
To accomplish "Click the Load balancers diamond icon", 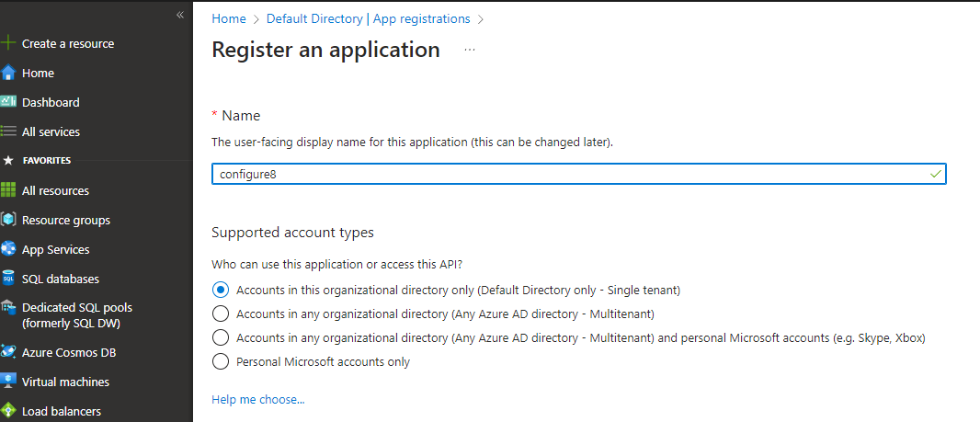I will [x=8, y=411].
